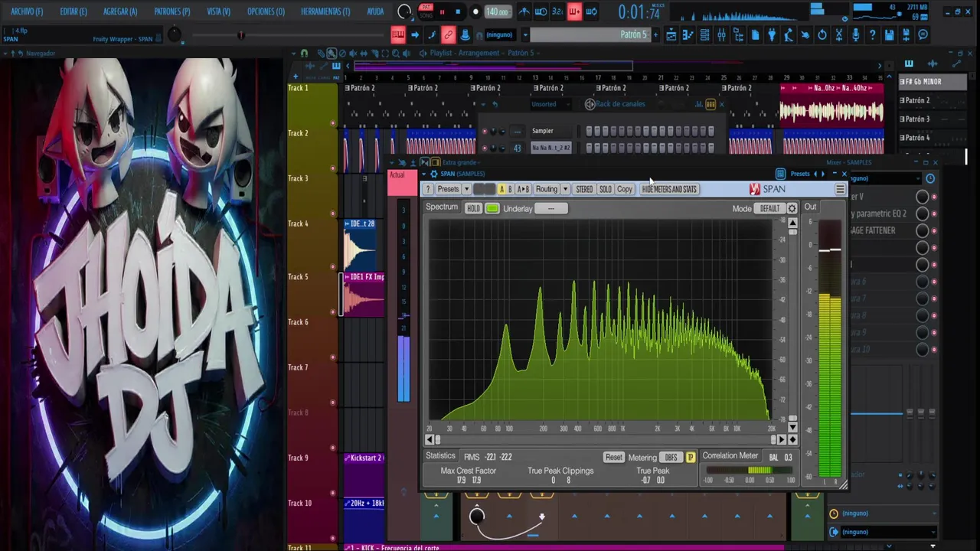This screenshot has height=551, width=980.
Task: Click the render/export audio icon
Action: point(906,34)
